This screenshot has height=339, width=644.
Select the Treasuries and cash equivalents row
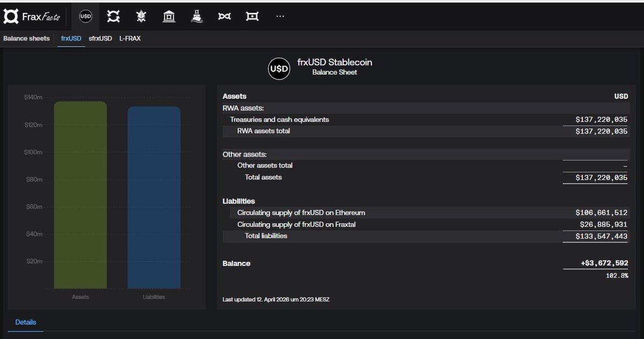coord(426,120)
